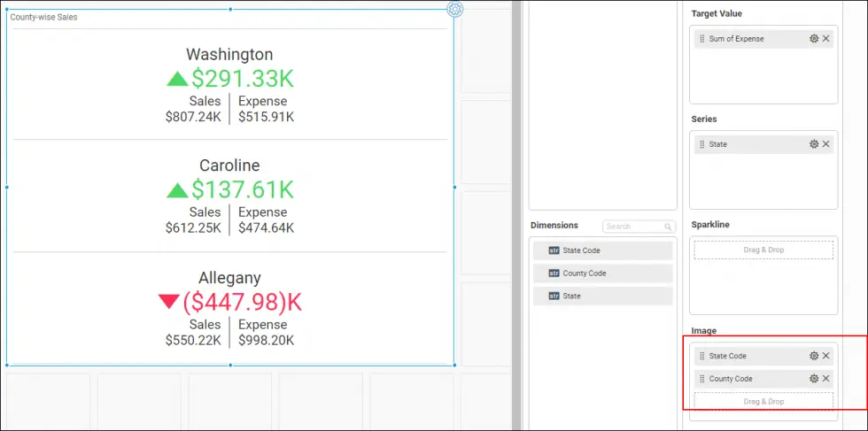The width and height of the screenshot is (868, 431).
Task: Click the Dimensions search field
Action: pos(632,227)
